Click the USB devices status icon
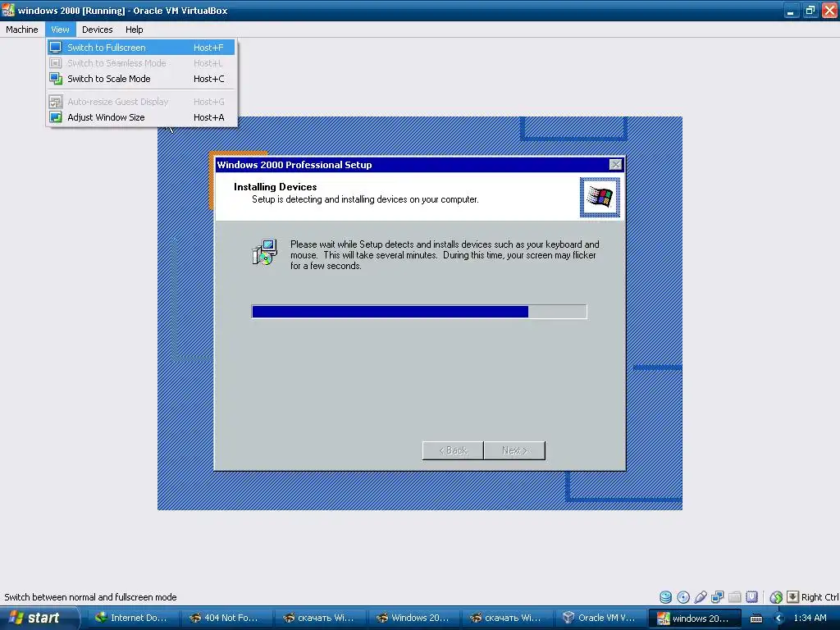This screenshot has width=840, height=630. pyautogui.click(x=701, y=597)
